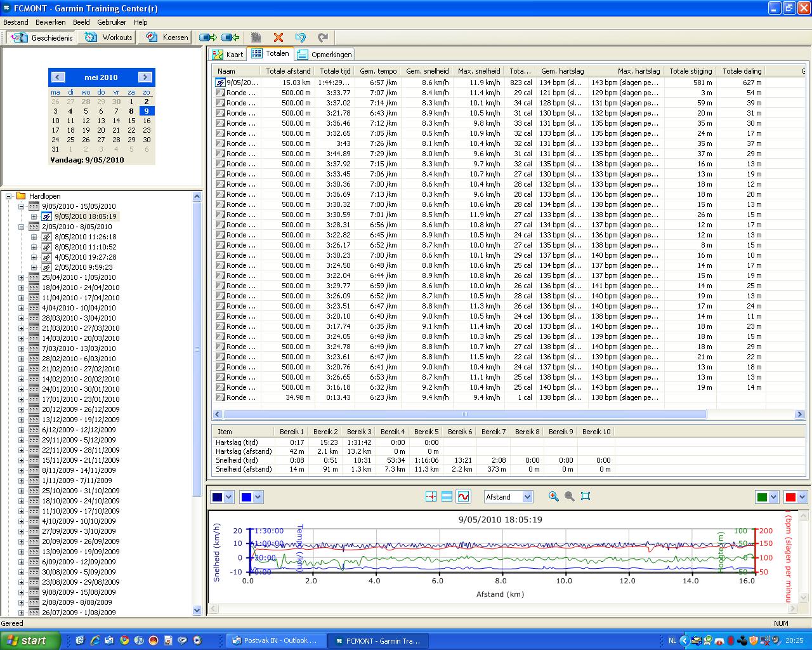Select activity 2/05/2010 9:59:23

[x=83, y=267]
